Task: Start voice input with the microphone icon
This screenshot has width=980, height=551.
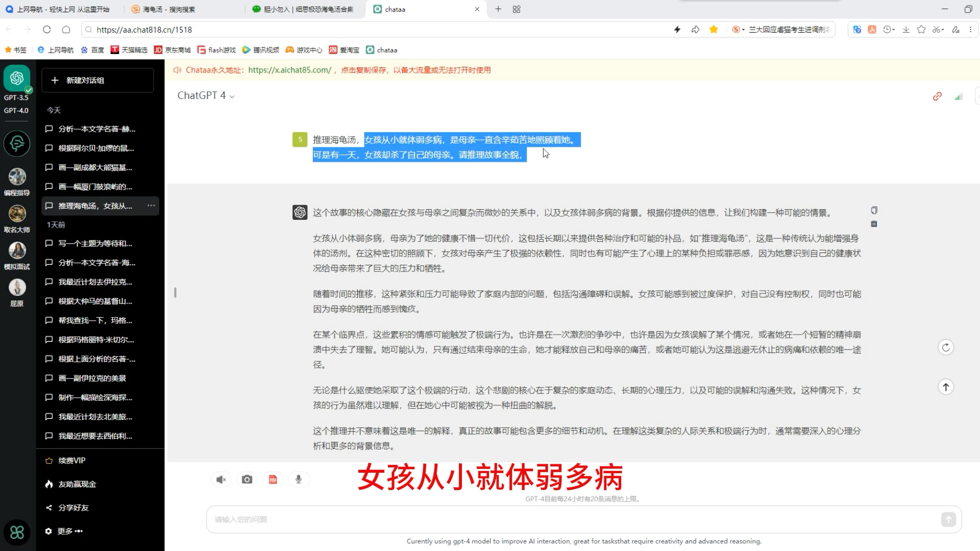Action: coord(299,480)
